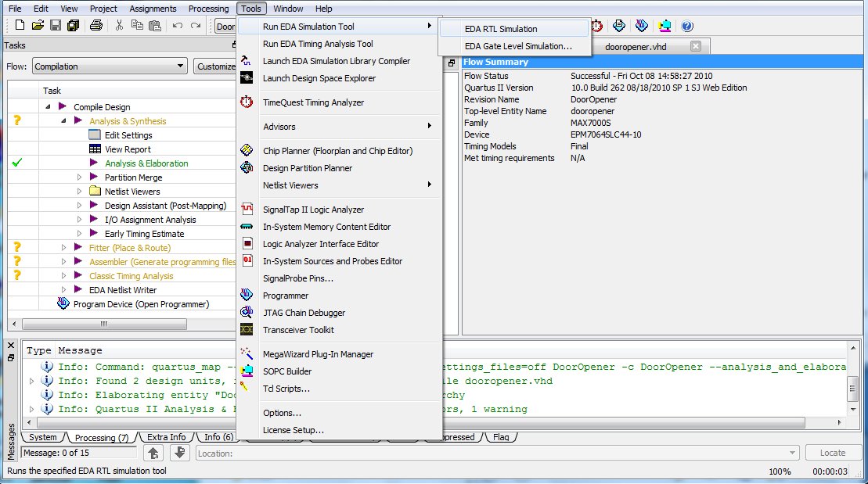Screen dimensions: 868x484
Task: Open the Flow Compilation dropdown
Action: [180, 66]
